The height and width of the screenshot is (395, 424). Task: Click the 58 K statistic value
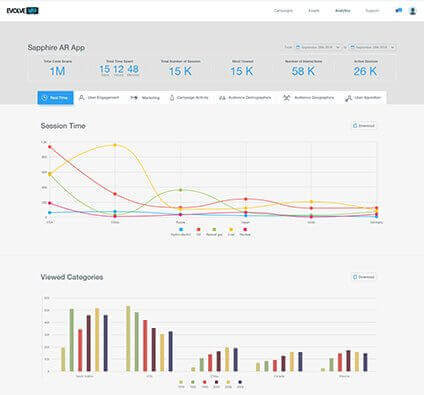tap(303, 71)
